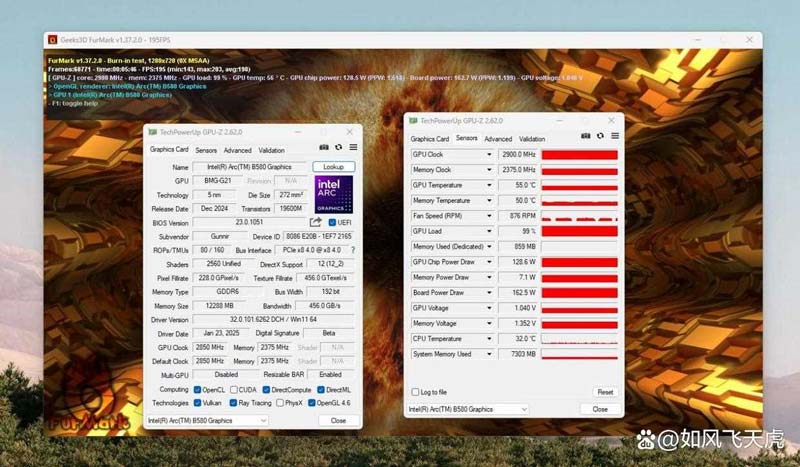800x467 pixels.
Task: Toggle the UEFI checkbox
Action: click(x=332, y=223)
